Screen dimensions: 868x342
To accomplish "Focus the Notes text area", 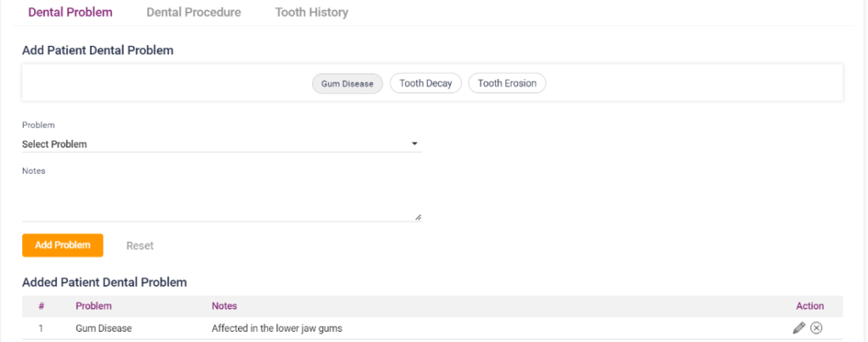I will click(x=220, y=201).
